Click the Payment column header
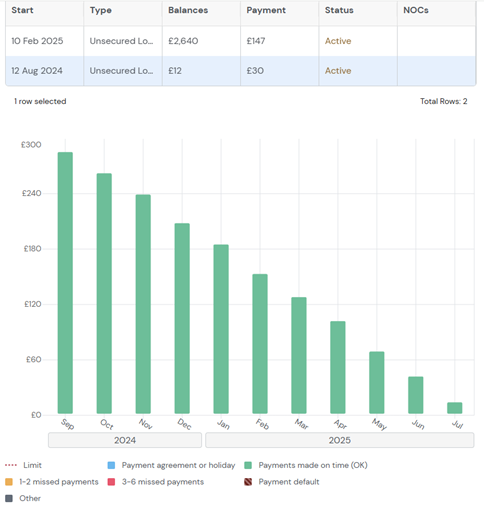This screenshot has height=517, width=484. pos(266,10)
